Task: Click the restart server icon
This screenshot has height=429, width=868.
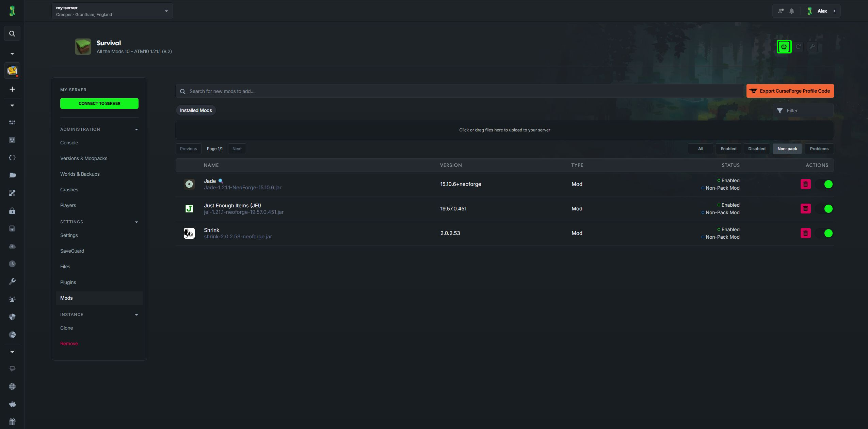Action: pyautogui.click(x=798, y=47)
